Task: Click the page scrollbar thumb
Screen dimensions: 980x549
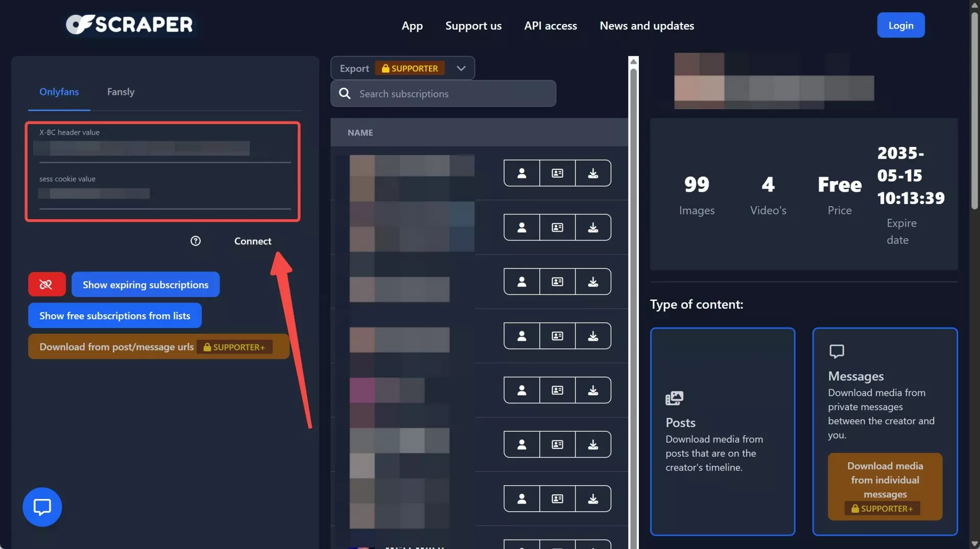Action: [x=974, y=110]
